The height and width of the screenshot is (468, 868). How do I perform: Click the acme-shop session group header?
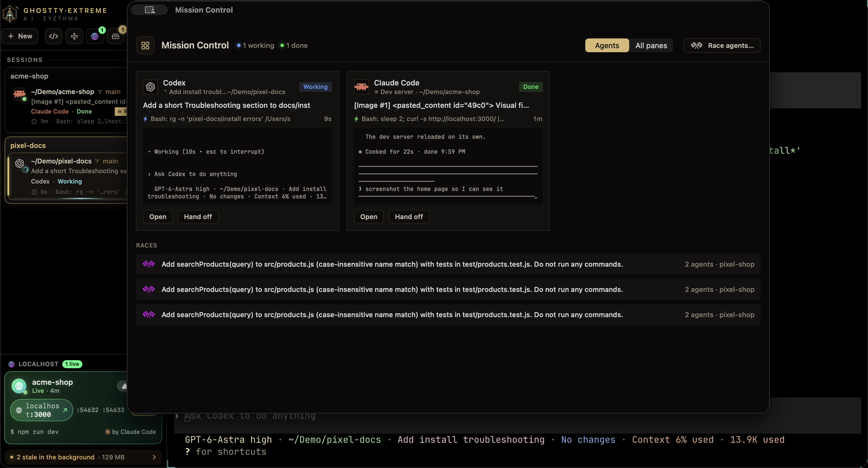[29, 76]
